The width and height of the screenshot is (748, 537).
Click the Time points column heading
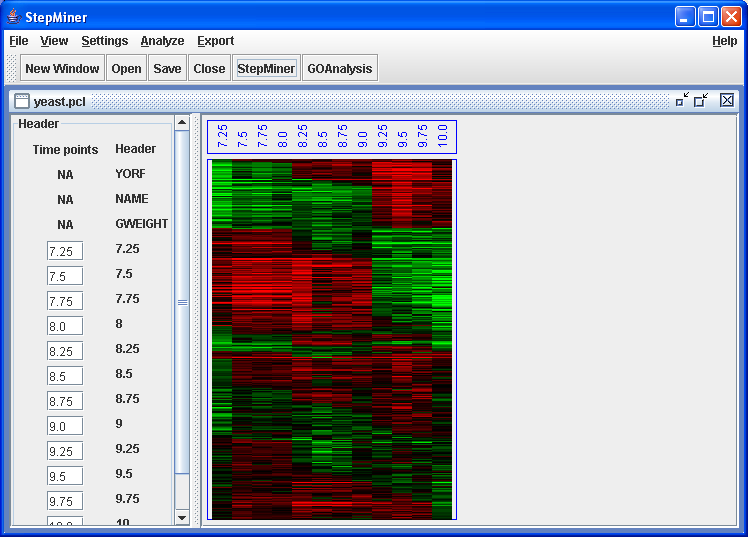pyautogui.click(x=65, y=150)
